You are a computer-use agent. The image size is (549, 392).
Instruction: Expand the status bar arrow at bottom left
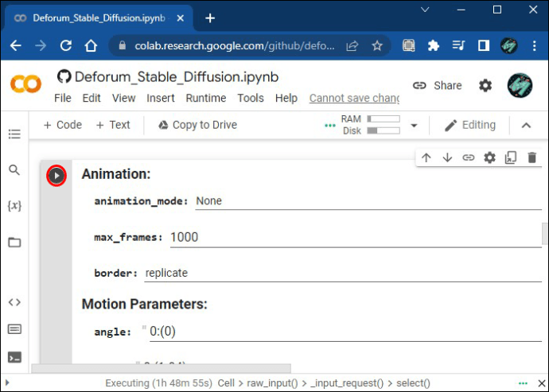coord(8,382)
